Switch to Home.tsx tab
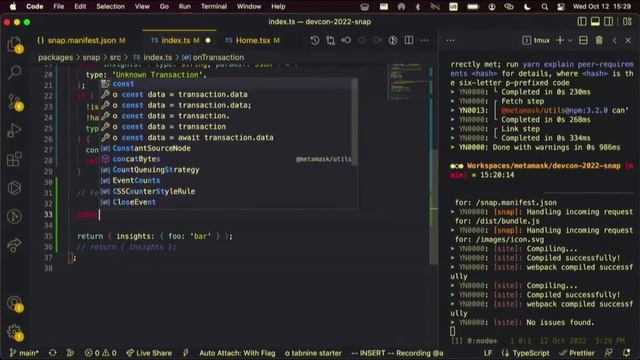This screenshot has height=360, width=640. pyautogui.click(x=253, y=40)
